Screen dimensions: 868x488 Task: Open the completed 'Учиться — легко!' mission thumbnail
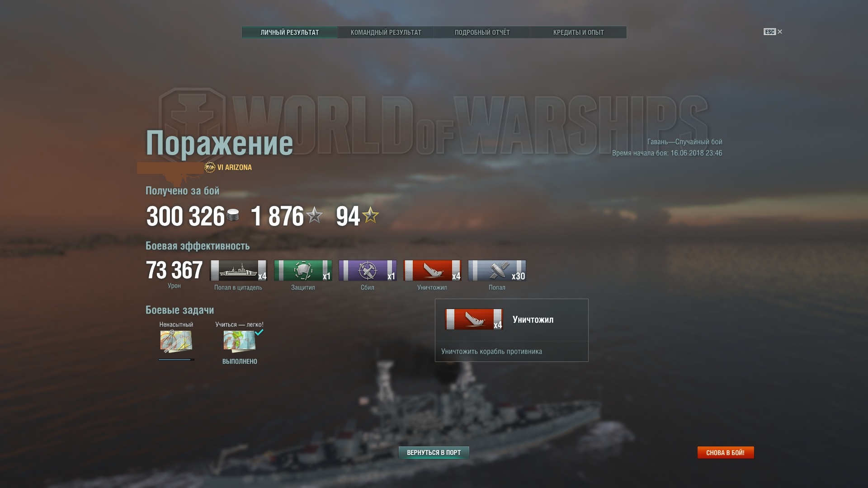[x=240, y=342]
